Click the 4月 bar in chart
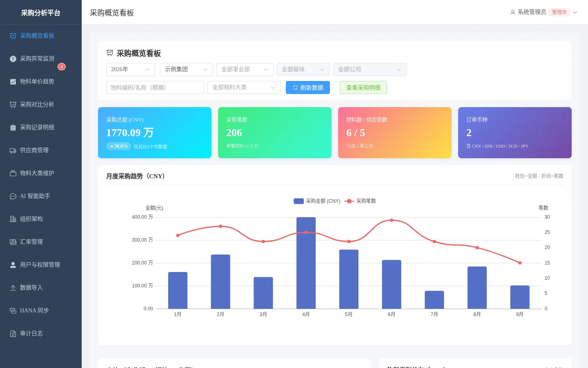This screenshot has height=368, width=588. (306, 263)
